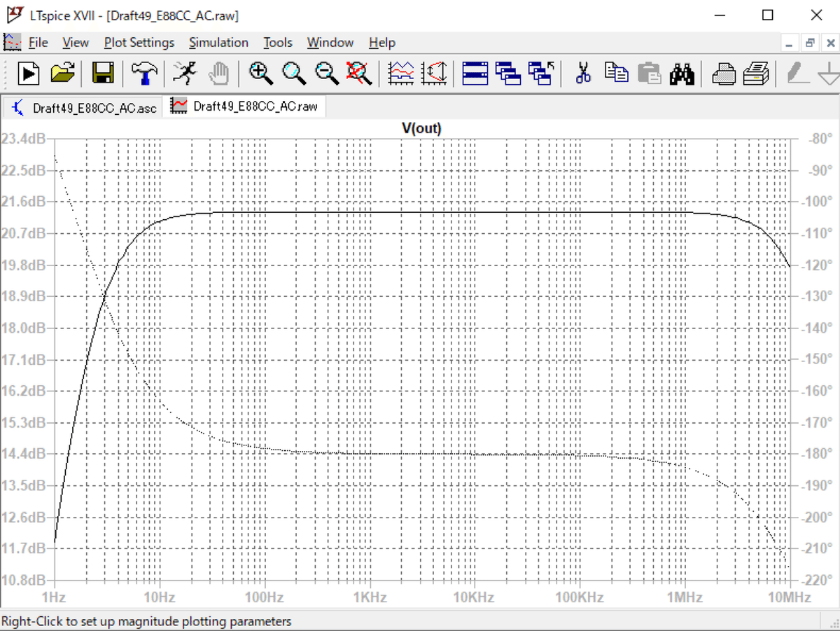Close the inner document window
Screen dimensions: 840x631
pyautogui.click(x=829, y=43)
